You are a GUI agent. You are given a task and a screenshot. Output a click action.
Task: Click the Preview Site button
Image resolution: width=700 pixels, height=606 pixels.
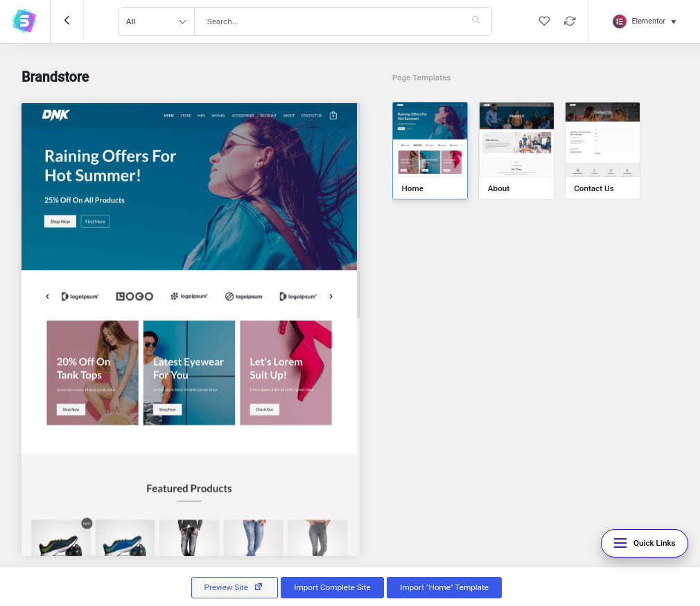click(234, 587)
